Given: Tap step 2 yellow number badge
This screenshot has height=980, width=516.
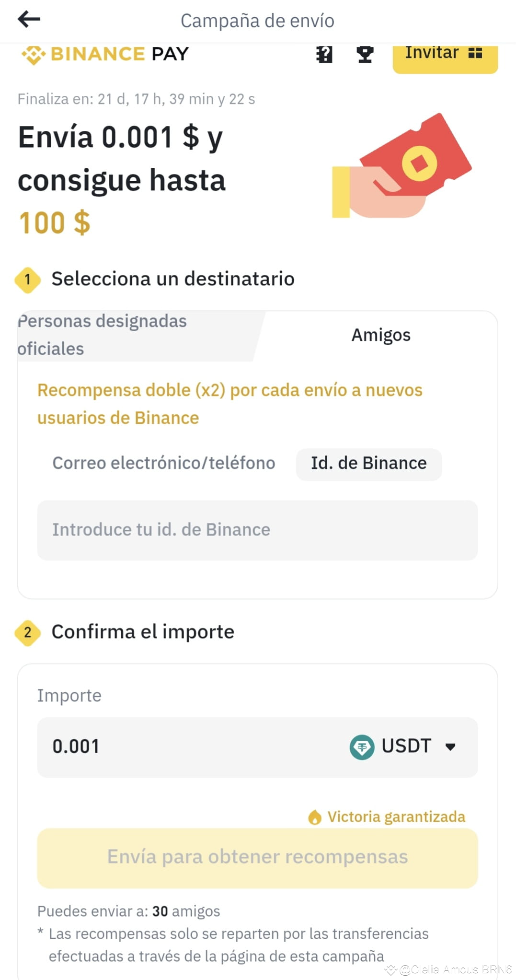Looking at the screenshot, I should coord(28,632).
